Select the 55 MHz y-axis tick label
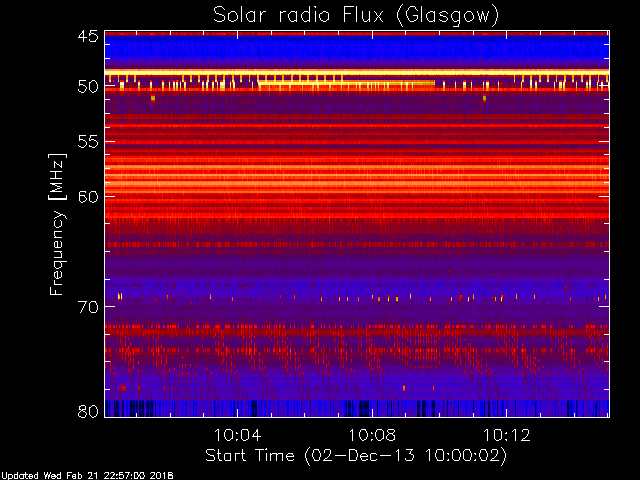Viewport: 640px width, 480px height. (87, 142)
